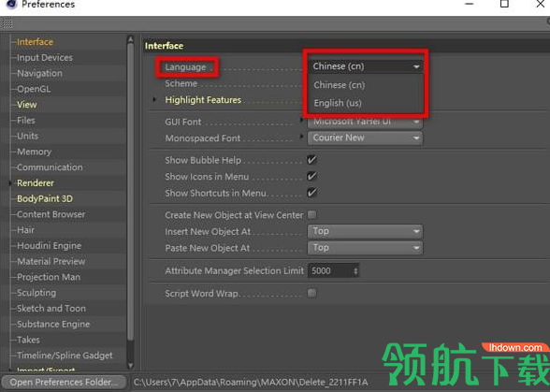Open the Units preferences
The image size is (550, 392).
[28, 136]
